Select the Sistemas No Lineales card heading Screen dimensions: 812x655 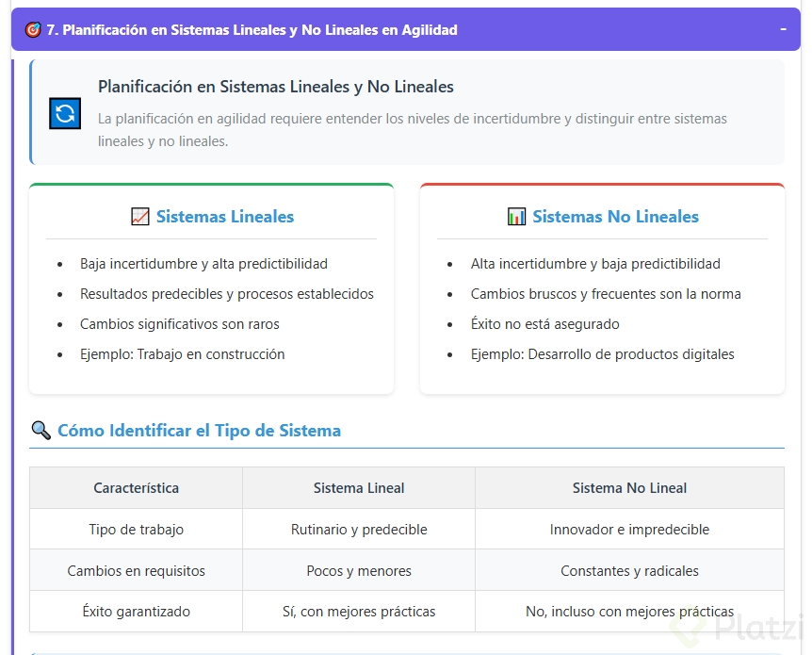(615, 217)
